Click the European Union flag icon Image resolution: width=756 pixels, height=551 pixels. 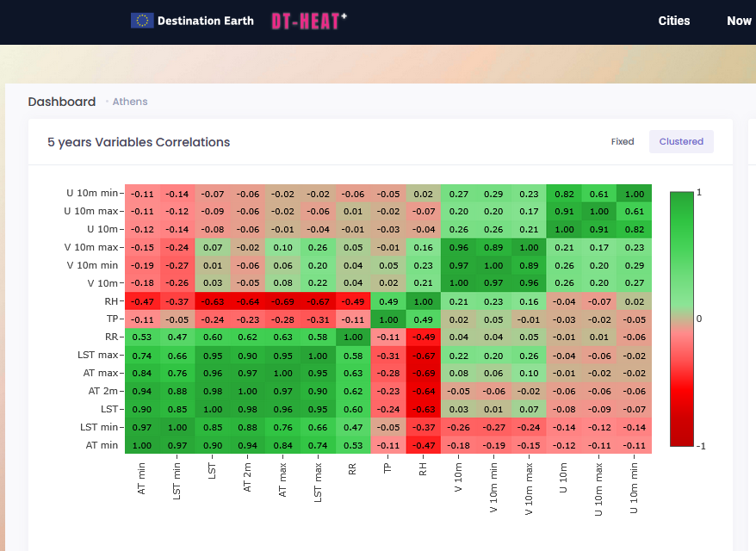pyautogui.click(x=142, y=21)
